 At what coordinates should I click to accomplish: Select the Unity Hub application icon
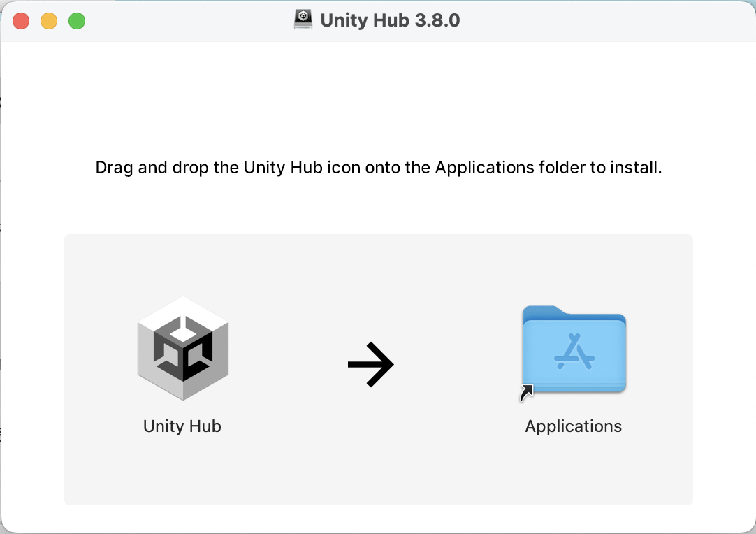click(182, 348)
